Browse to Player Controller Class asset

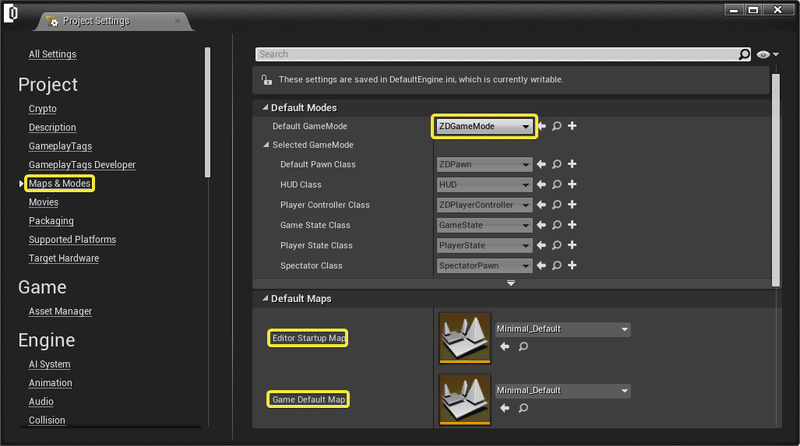pyautogui.click(x=557, y=205)
